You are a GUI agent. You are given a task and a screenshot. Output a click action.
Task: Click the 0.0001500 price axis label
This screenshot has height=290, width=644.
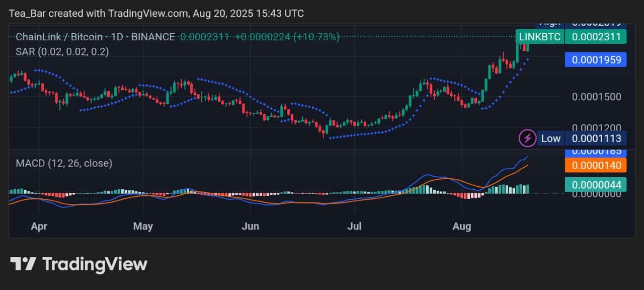point(597,97)
